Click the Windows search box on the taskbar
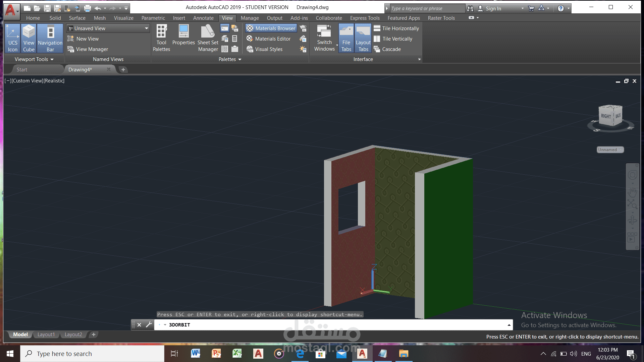This screenshot has width=644, height=362. (92, 354)
